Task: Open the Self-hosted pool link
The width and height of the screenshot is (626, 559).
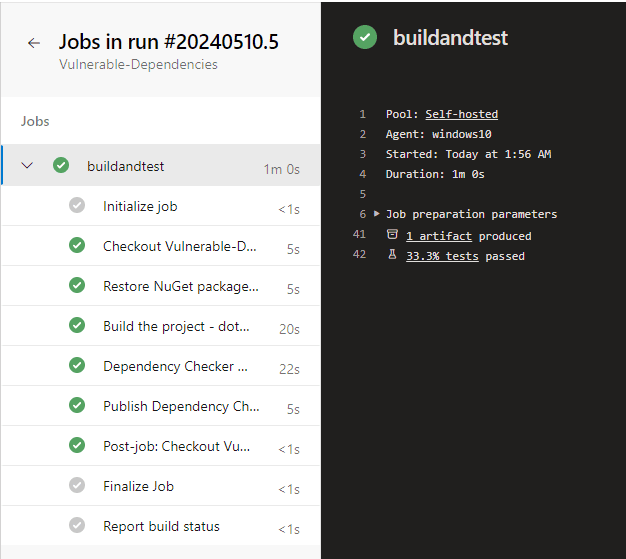Action: pos(462,114)
